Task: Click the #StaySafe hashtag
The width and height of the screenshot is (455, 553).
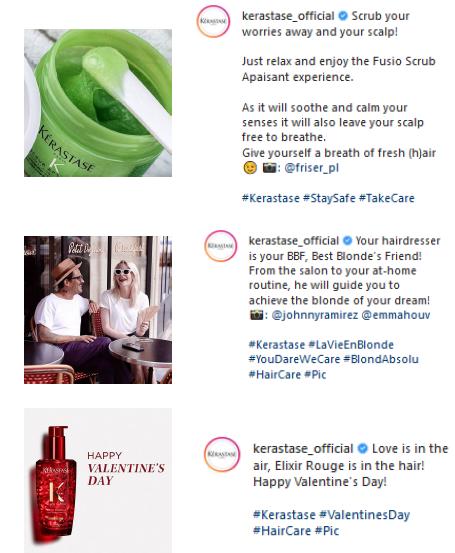Action: coord(329,198)
